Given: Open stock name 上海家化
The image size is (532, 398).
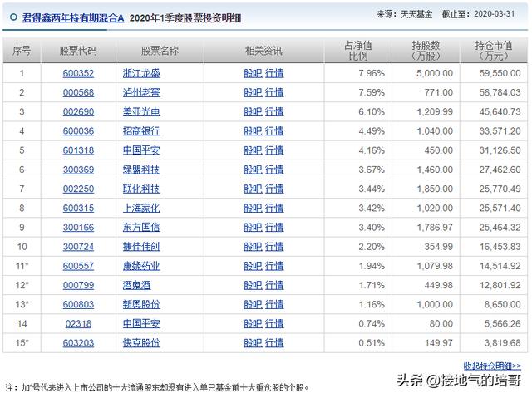Looking at the screenshot, I should click(x=141, y=209).
